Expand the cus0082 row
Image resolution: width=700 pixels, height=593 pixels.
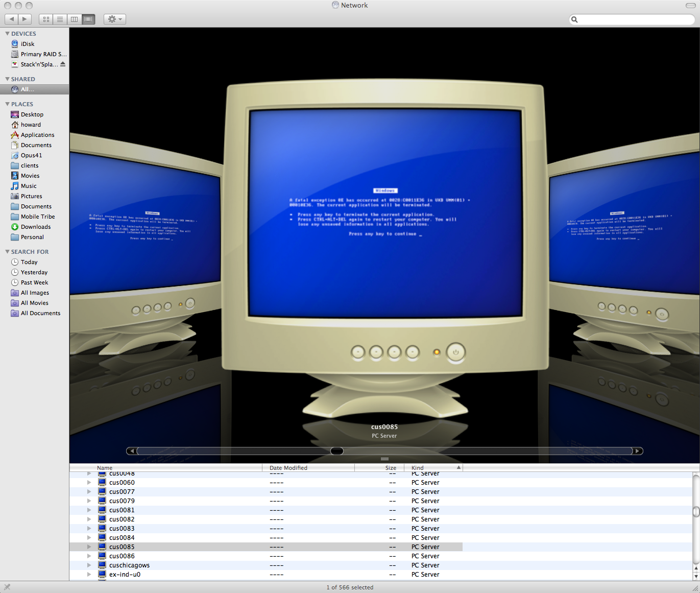pos(89,519)
